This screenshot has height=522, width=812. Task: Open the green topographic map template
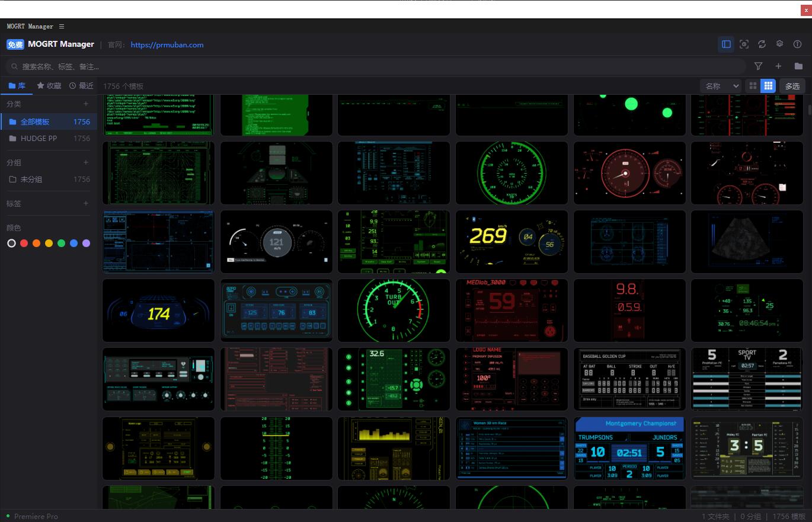(x=158, y=173)
